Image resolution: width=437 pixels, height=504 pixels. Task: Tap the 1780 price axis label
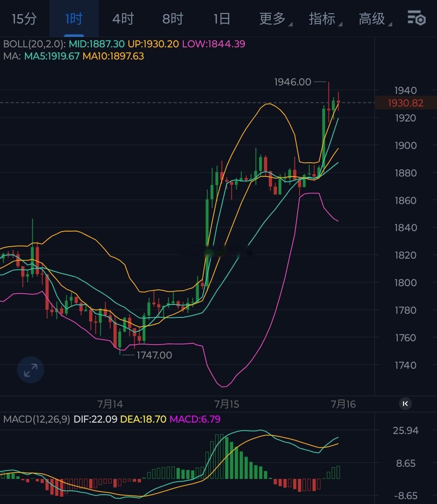tap(405, 310)
